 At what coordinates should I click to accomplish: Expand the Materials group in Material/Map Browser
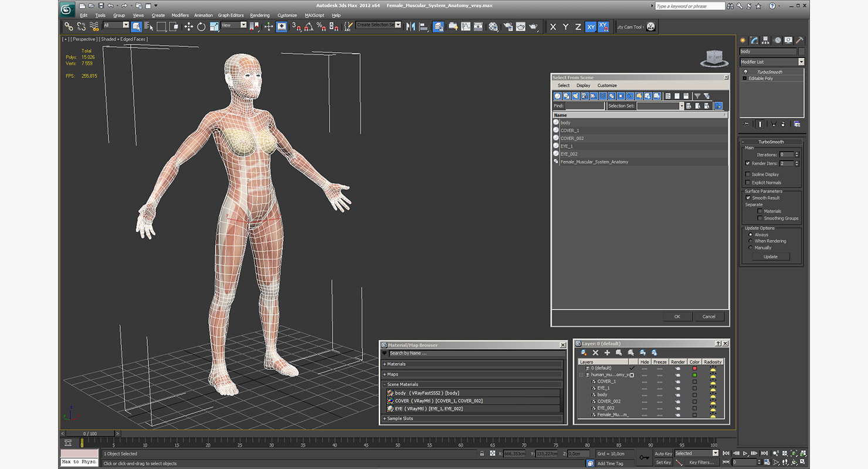pyautogui.click(x=472, y=364)
